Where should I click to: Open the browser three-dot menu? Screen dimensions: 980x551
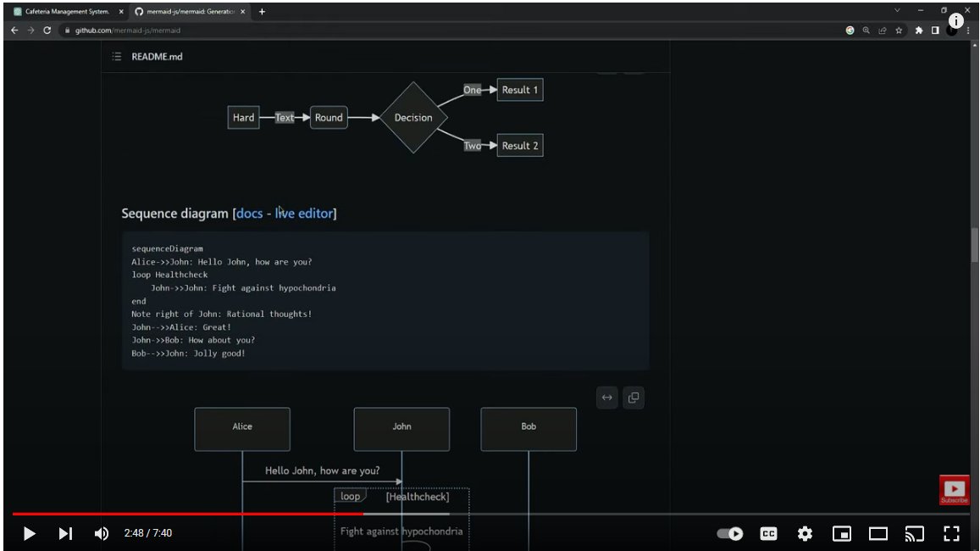[x=971, y=30]
